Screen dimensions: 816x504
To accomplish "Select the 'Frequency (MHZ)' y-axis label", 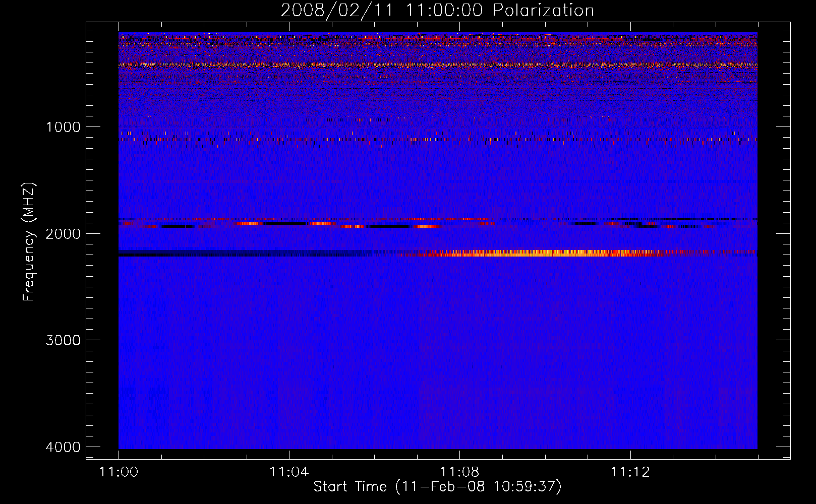I will (x=29, y=242).
